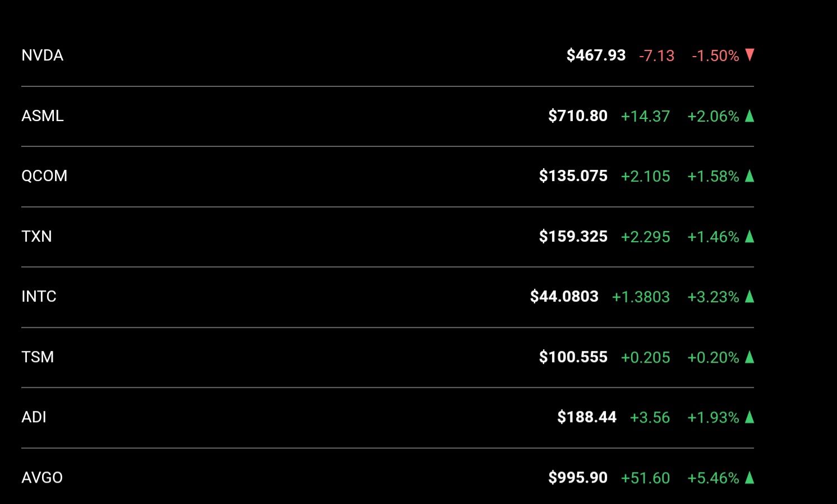Click the green up arrow for INTC

(x=749, y=296)
